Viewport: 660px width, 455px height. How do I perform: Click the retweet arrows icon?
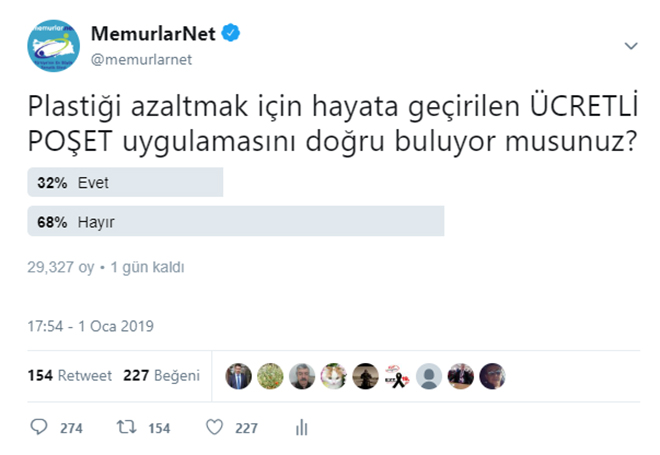pyautogui.click(x=126, y=428)
